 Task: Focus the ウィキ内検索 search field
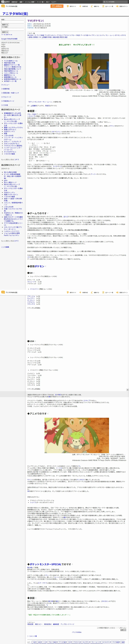[115, 2]
